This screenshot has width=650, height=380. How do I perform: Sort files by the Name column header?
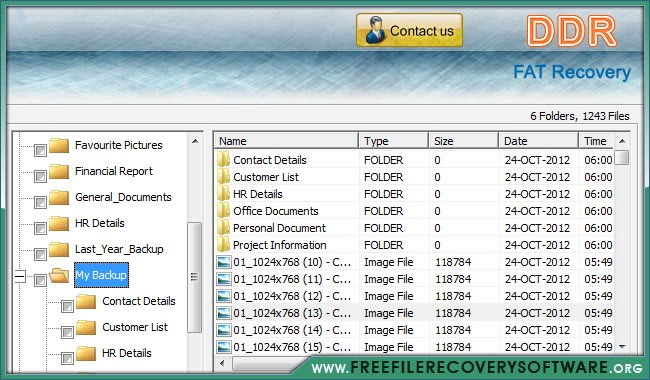tap(286, 141)
